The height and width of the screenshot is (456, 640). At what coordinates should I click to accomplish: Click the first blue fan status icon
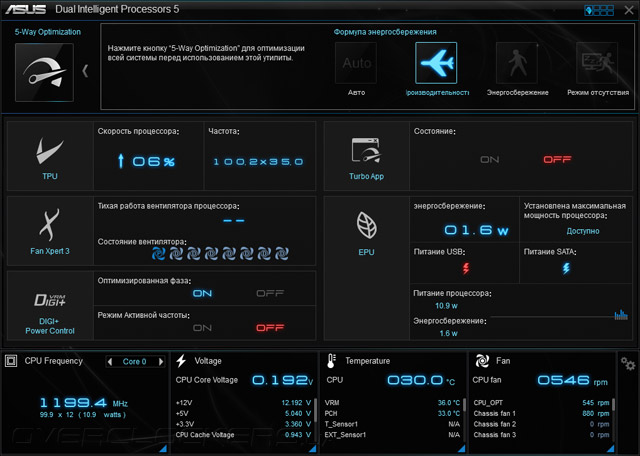click(x=158, y=254)
